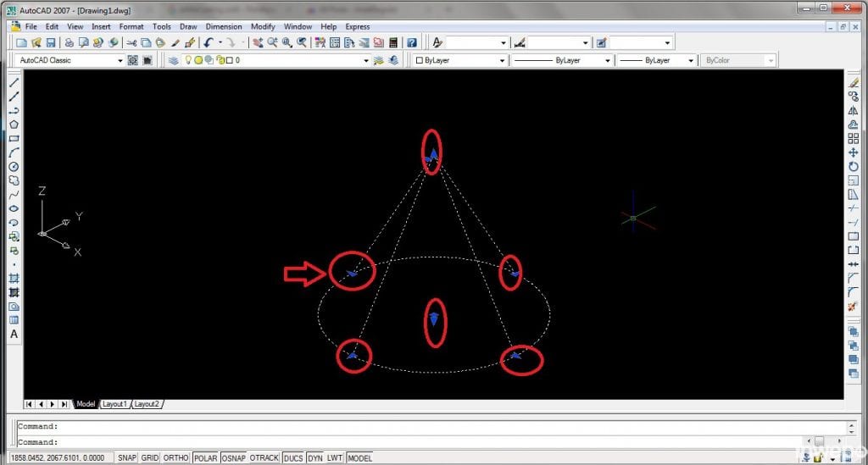The width and height of the screenshot is (868, 465).
Task: Open the AutoCAD Classic workspace dropdown
Action: [70, 60]
